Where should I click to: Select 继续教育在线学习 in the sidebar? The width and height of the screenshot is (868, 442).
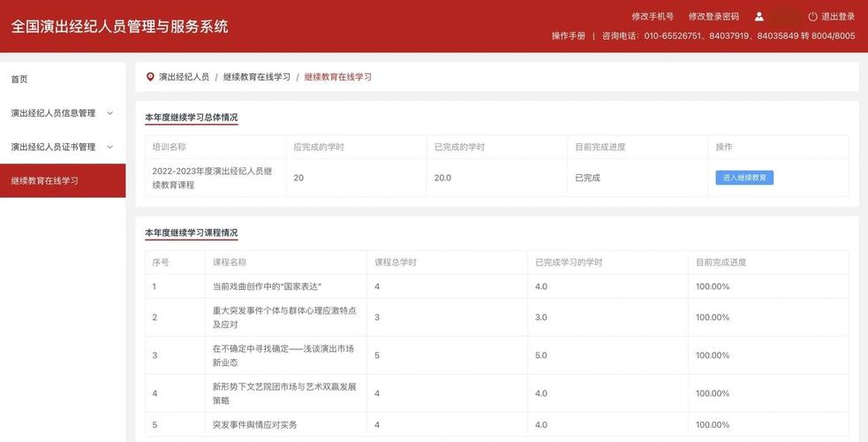pyautogui.click(x=63, y=180)
